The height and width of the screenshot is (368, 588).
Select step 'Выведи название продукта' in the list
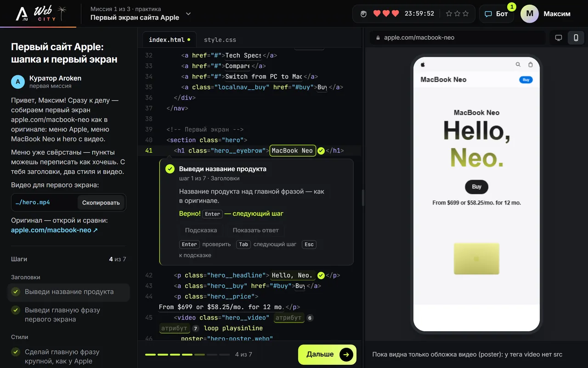(68, 292)
